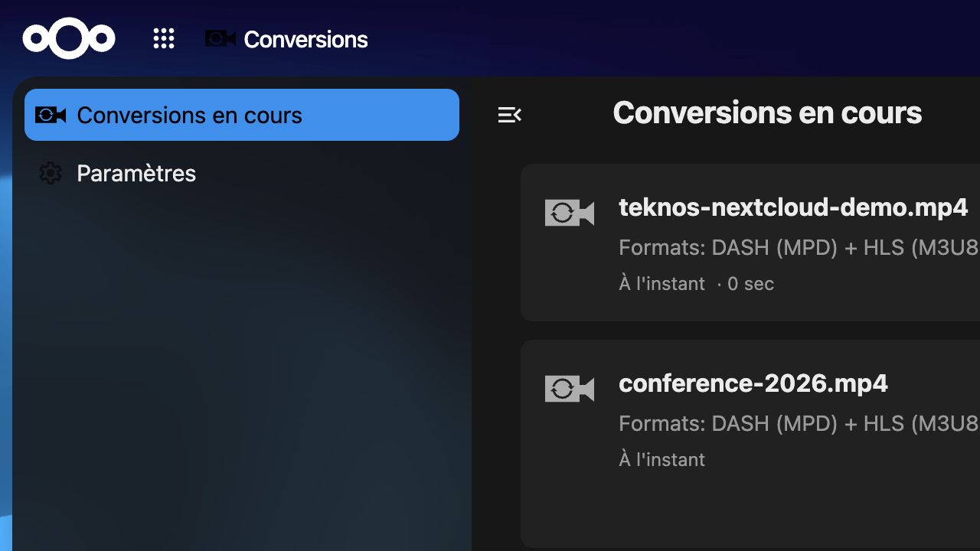
Task: Click 'À l'instant' under conference-2026.mp4
Action: (x=661, y=460)
